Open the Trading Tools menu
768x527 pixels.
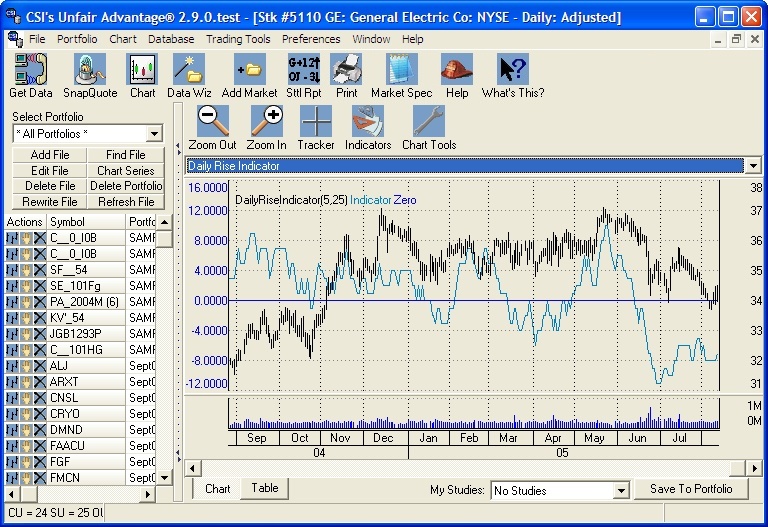[x=238, y=39]
